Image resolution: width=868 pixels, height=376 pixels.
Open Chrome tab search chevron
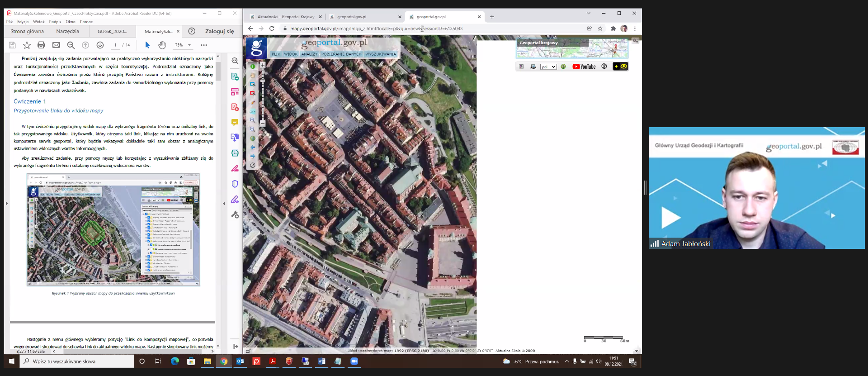588,13
